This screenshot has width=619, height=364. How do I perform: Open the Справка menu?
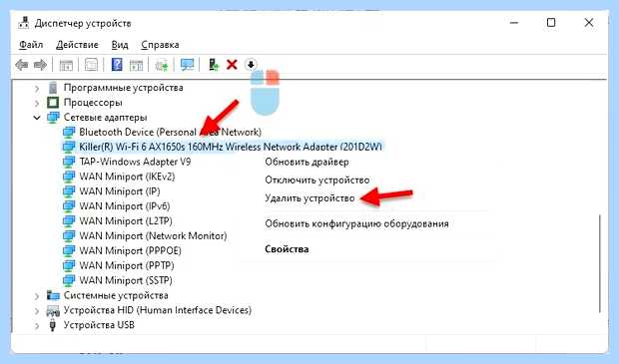[x=160, y=45]
